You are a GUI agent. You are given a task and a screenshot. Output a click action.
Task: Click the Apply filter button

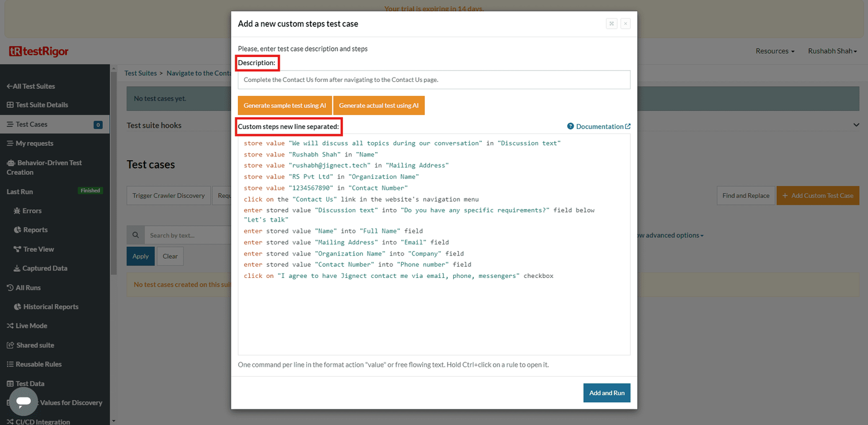coord(141,256)
